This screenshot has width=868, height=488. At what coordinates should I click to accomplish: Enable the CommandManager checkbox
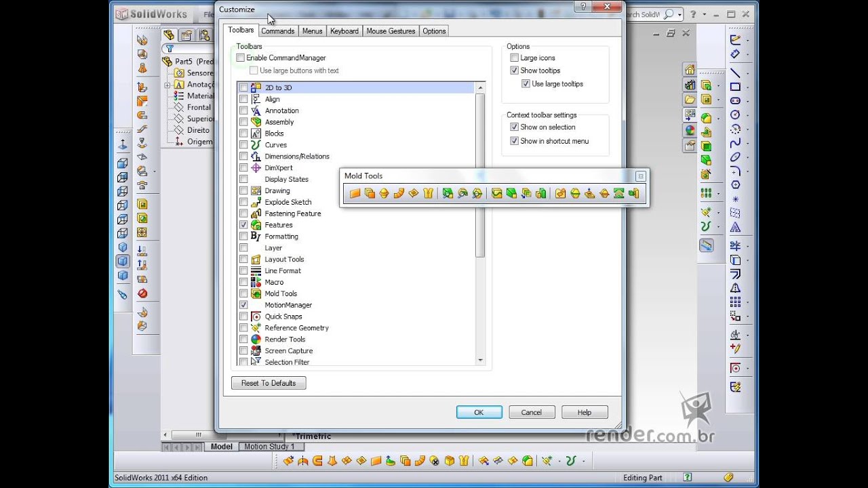click(240, 58)
